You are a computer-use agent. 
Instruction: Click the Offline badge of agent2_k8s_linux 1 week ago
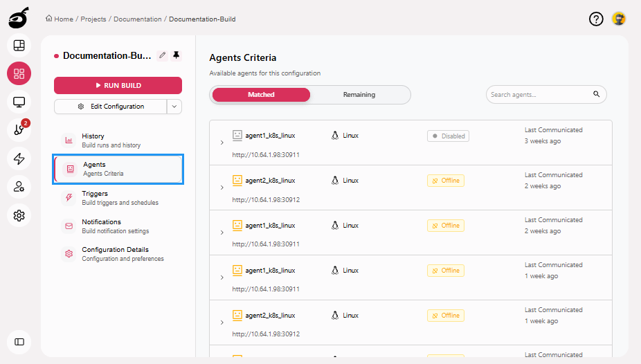(x=446, y=316)
